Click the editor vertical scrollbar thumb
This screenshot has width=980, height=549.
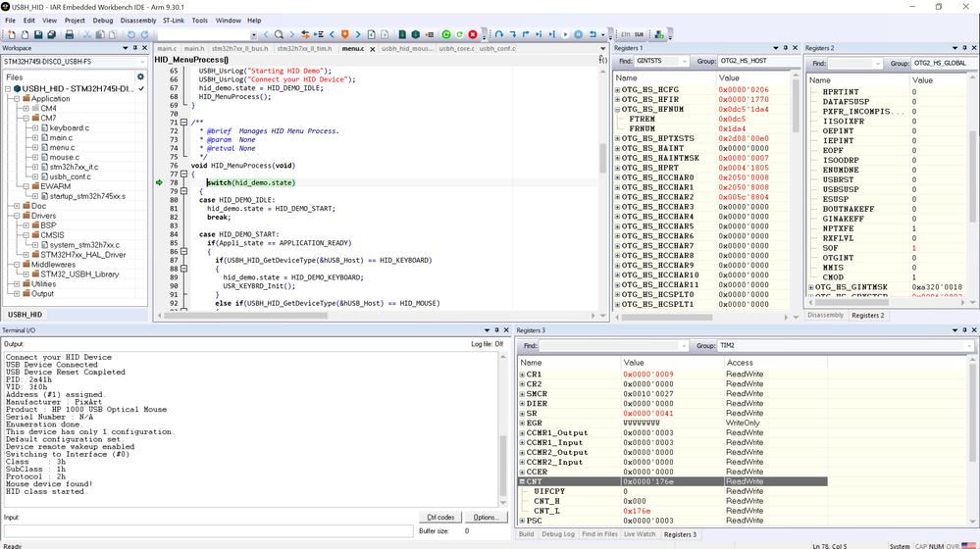[x=603, y=158]
